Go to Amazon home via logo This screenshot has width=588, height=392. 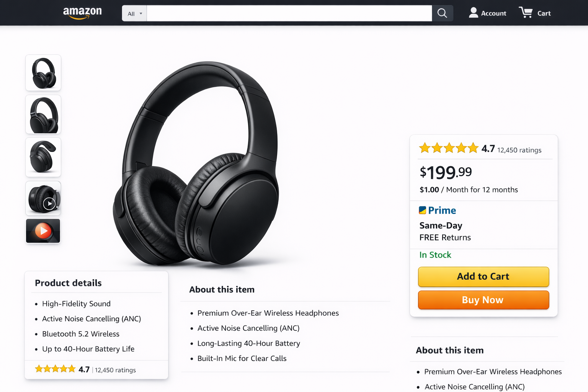pyautogui.click(x=82, y=13)
